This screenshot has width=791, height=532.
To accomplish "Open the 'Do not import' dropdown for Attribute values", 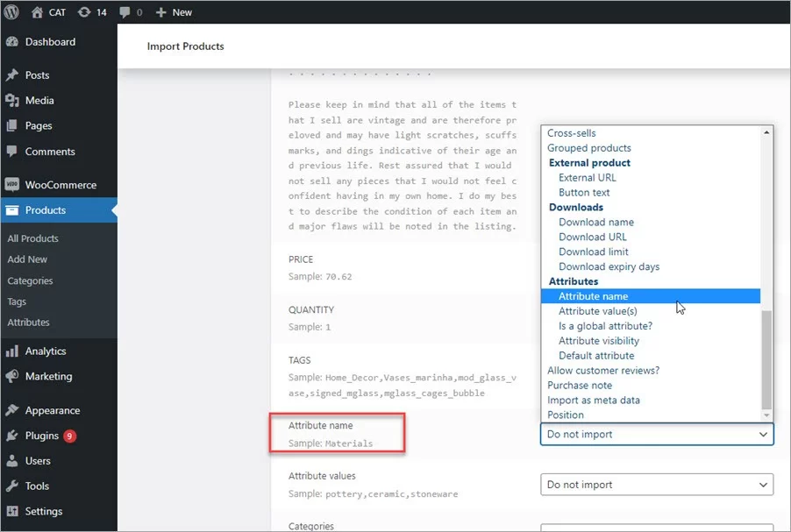I will [655, 484].
